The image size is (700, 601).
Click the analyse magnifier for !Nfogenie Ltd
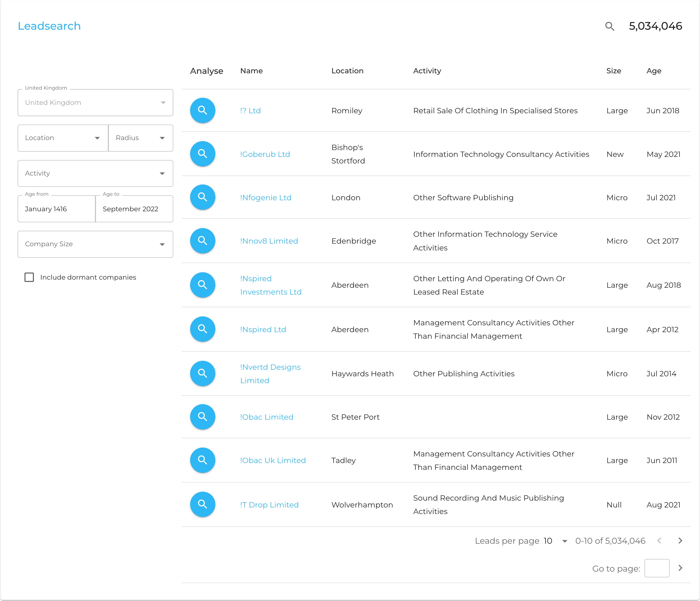tap(203, 197)
